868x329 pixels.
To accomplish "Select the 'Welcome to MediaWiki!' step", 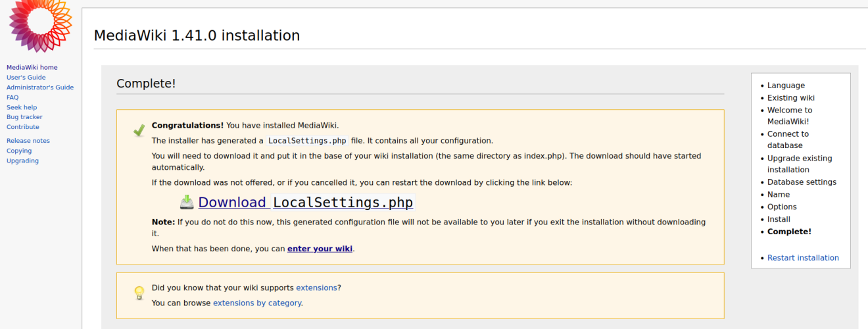I will click(x=790, y=116).
